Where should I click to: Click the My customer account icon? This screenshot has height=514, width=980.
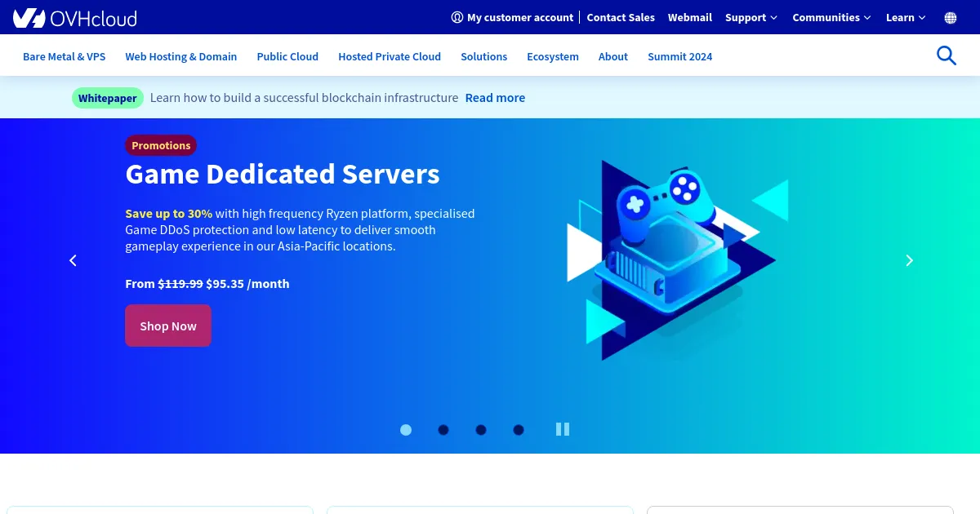pos(457,17)
